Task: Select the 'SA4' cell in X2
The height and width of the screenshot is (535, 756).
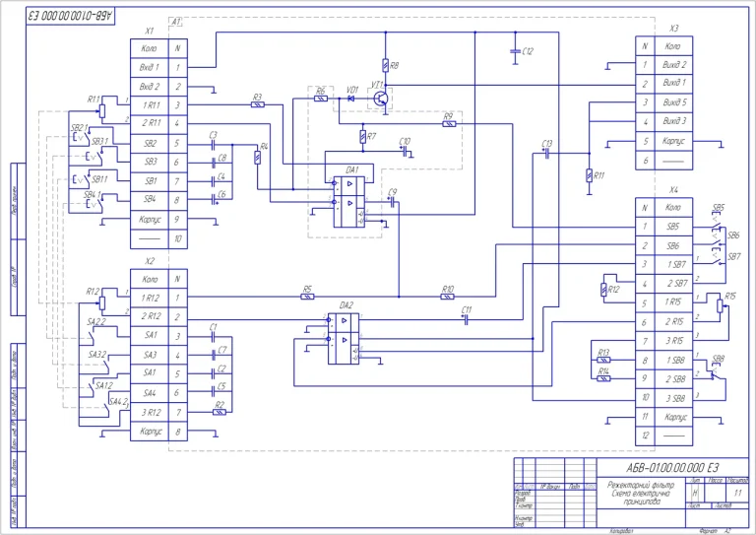Action: point(150,393)
